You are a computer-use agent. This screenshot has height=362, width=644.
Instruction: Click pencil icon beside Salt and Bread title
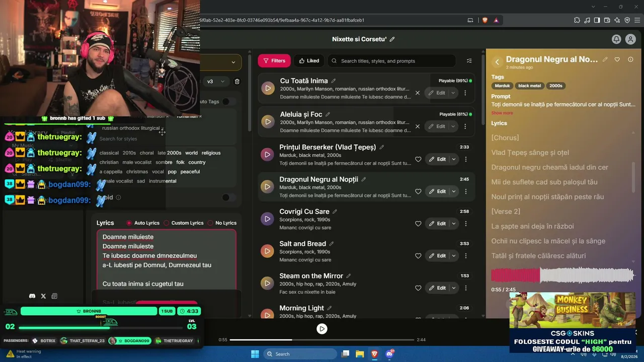coord(332,244)
